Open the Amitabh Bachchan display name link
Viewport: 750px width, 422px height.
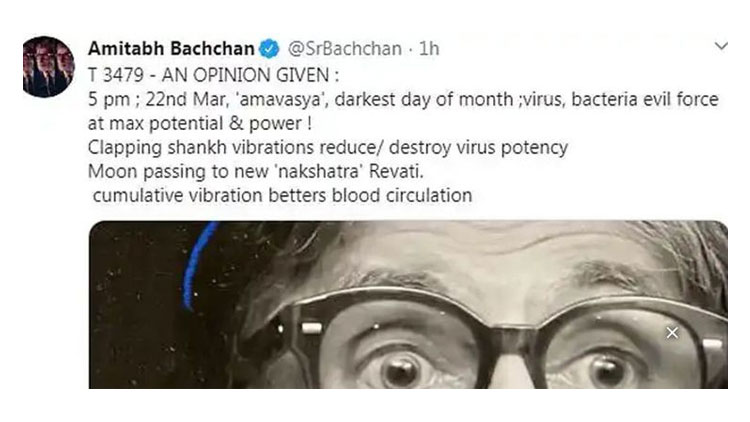pyautogui.click(x=172, y=48)
